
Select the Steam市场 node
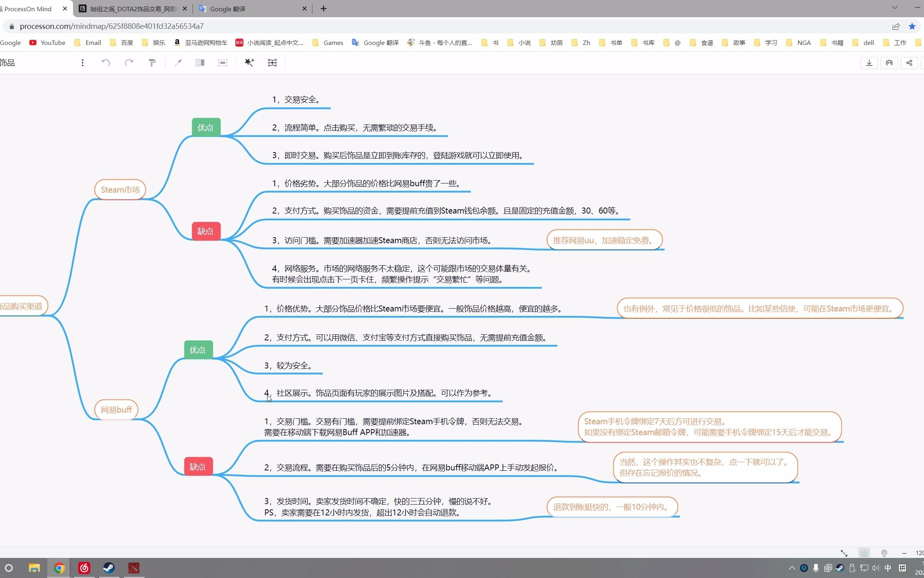(120, 189)
